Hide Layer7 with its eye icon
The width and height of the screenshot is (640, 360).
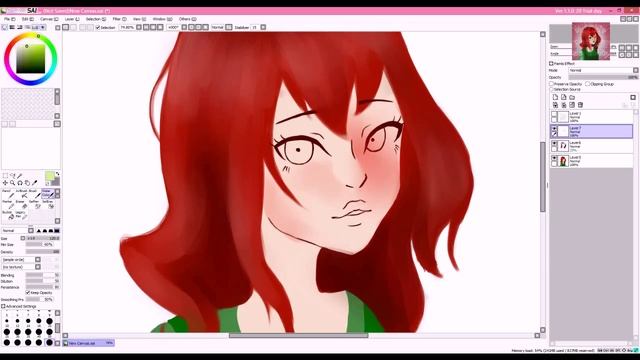[x=554, y=128]
